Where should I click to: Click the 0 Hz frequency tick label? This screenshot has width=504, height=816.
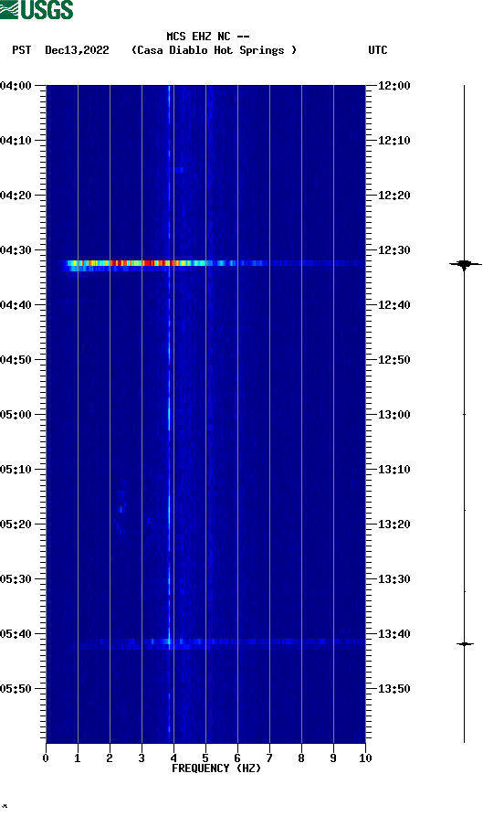tap(46, 758)
